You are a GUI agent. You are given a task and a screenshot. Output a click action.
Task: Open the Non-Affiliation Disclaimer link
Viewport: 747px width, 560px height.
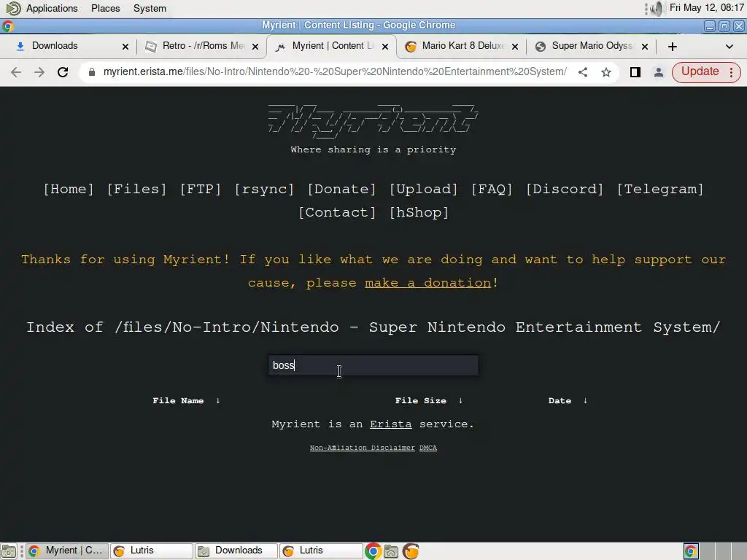coord(362,448)
